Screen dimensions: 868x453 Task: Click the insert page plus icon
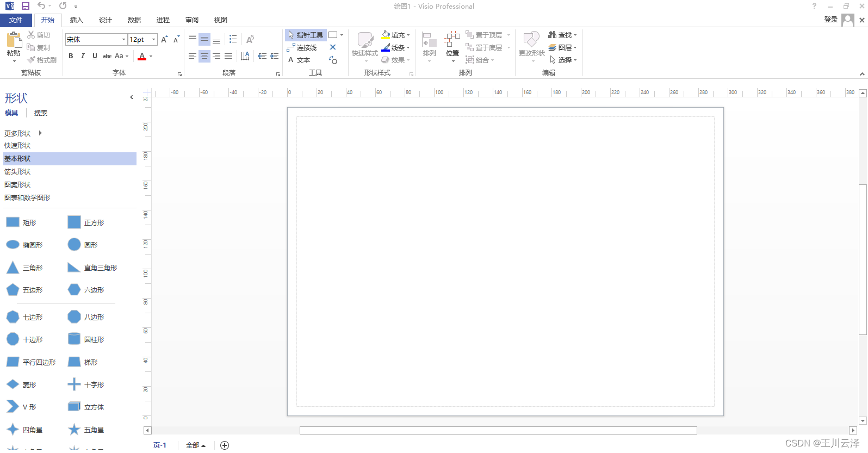(225, 445)
